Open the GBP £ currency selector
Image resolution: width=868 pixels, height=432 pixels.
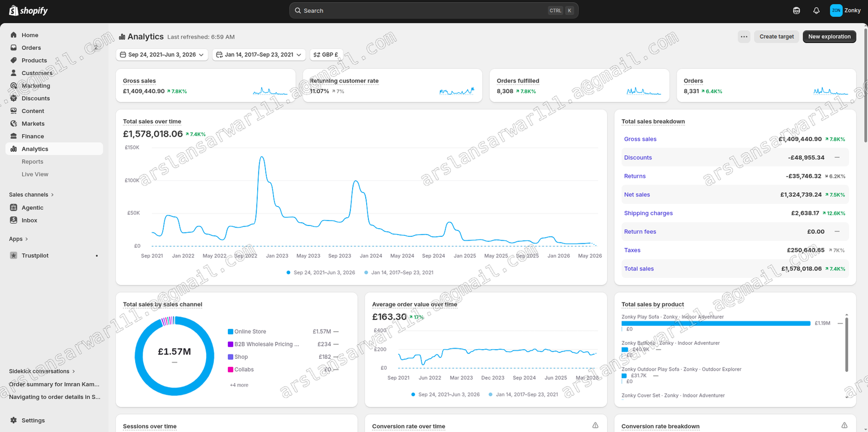[x=326, y=55]
